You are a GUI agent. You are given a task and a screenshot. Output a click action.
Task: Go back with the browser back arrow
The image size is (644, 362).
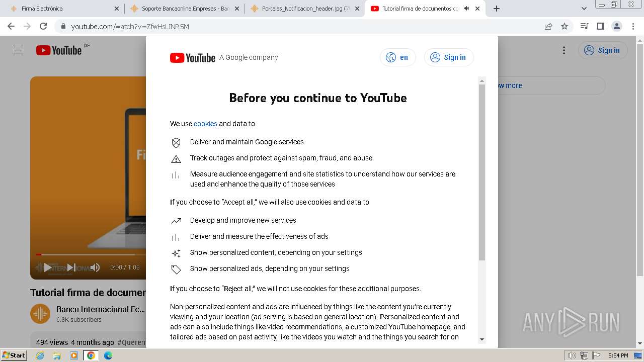11,26
